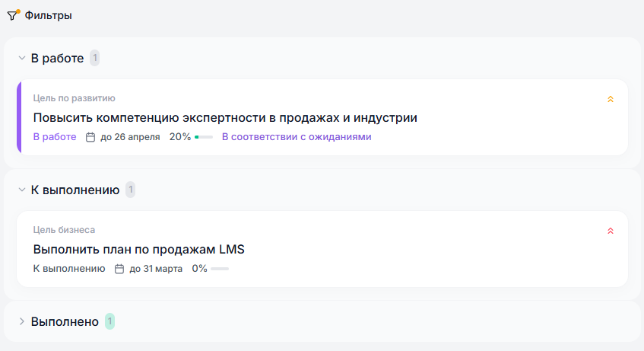
Task: Click 'В соответствии с ожиданиями' status label
Action: click(x=297, y=137)
